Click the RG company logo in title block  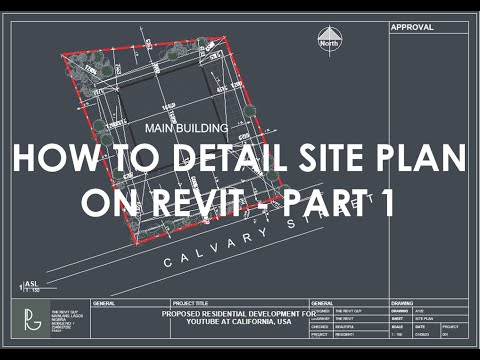[x=31, y=319]
